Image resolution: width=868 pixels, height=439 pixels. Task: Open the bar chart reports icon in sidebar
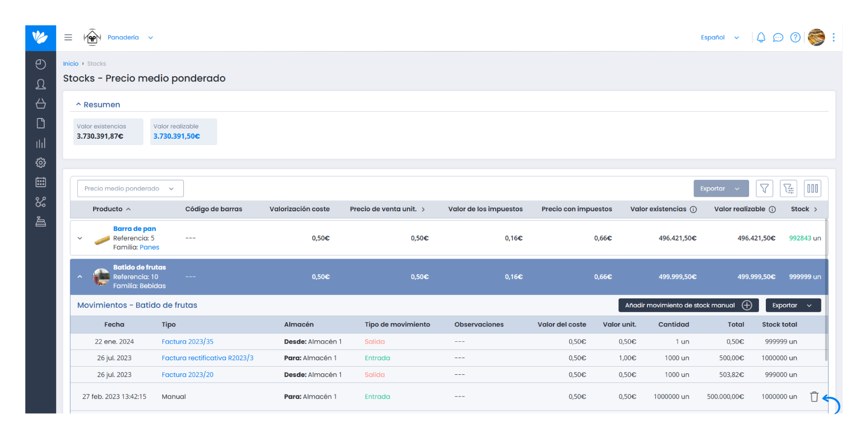(x=41, y=143)
